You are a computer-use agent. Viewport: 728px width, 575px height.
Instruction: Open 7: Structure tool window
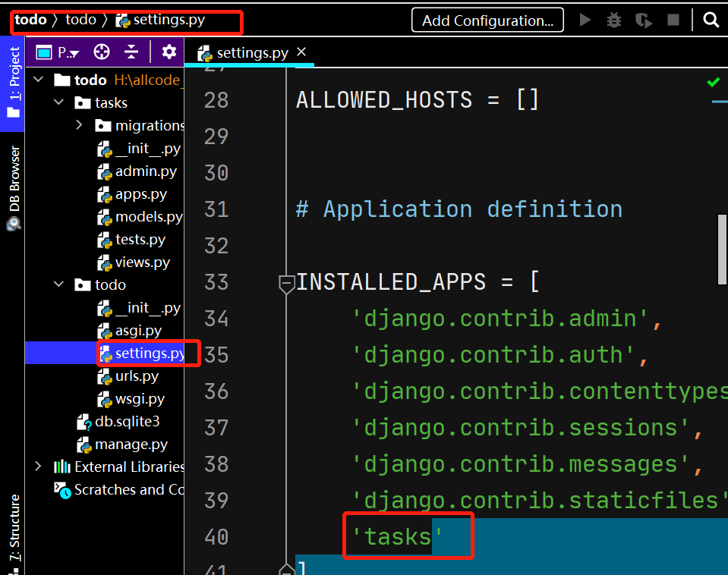pyautogui.click(x=14, y=534)
